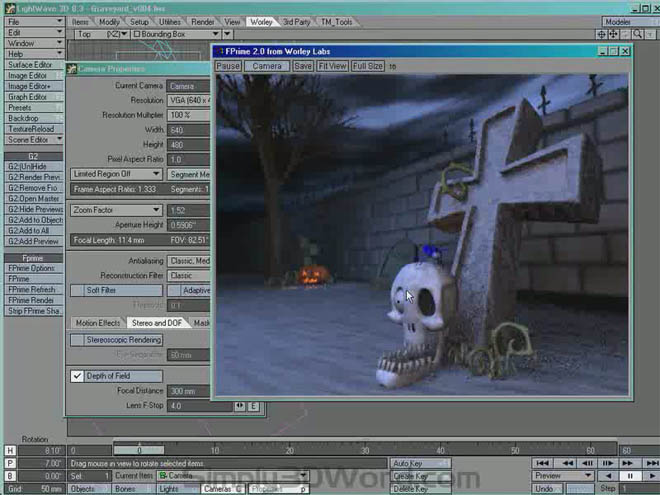660x495 pixels.
Task: Select the Stereo and DOF tab
Action: click(x=157, y=323)
